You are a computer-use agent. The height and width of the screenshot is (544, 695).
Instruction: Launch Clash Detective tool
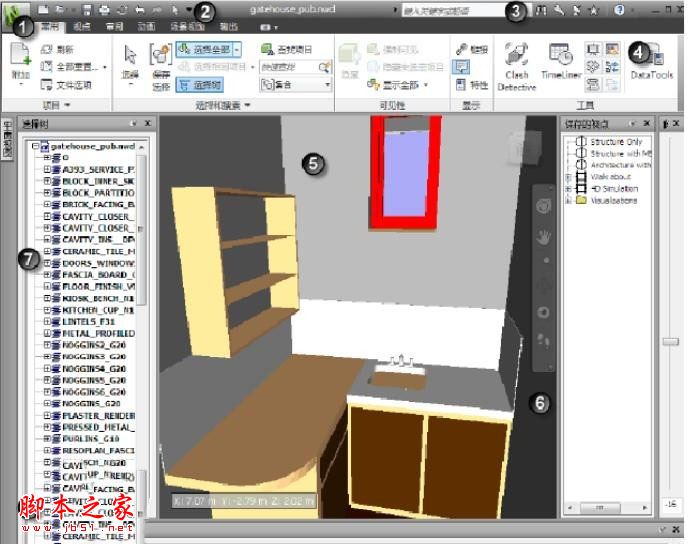pos(517,67)
